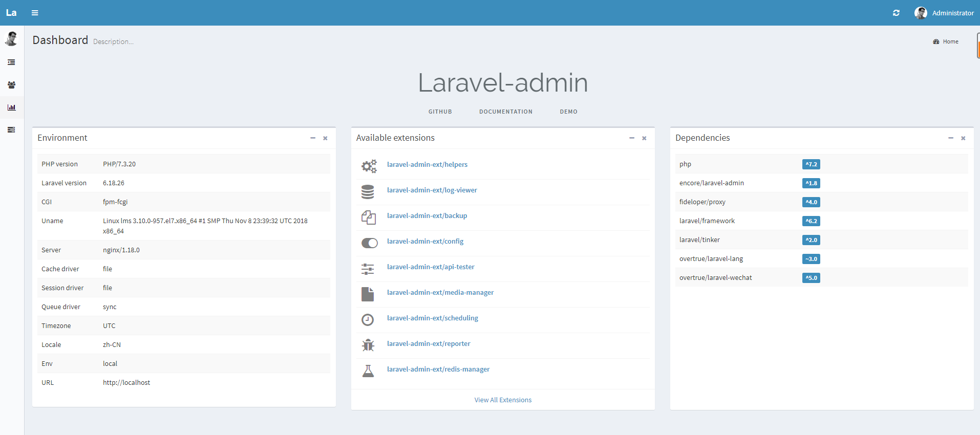Image resolution: width=980 pixels, height=435 pixels.
Task: Click the helpers extension gears icon
Action: point(369,166)
